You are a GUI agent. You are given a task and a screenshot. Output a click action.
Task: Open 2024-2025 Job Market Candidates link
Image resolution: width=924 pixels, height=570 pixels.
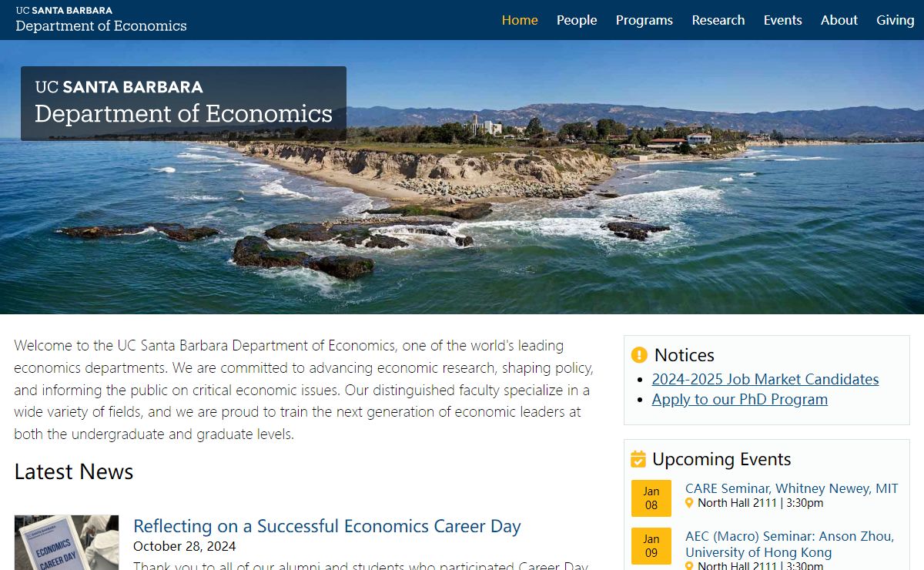click(765, 379)
